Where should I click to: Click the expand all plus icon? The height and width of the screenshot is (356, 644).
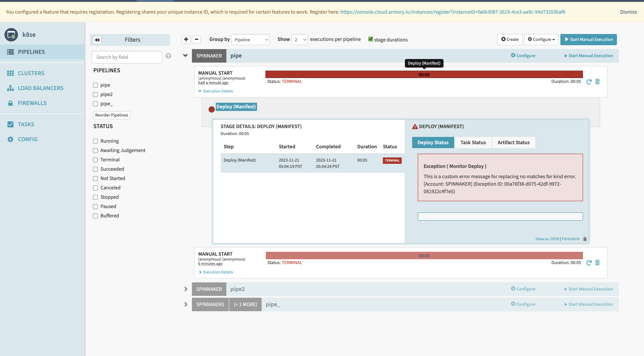pos(186,39)
